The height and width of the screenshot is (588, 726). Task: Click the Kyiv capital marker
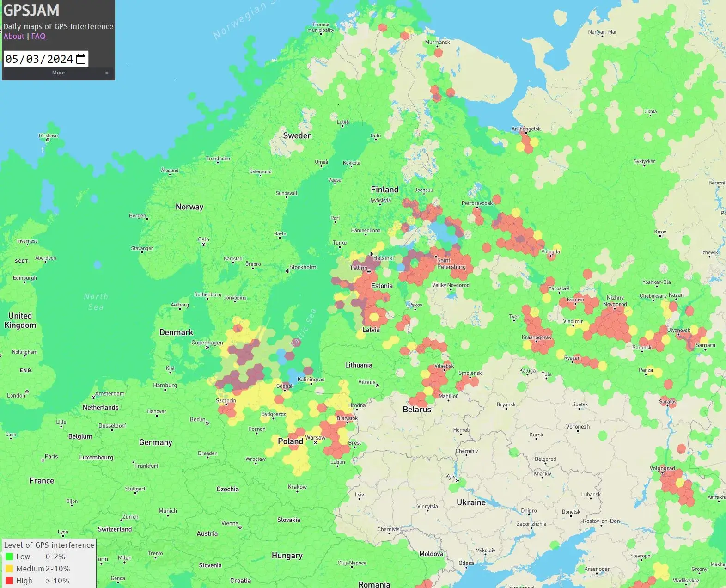tap(458, 480)
